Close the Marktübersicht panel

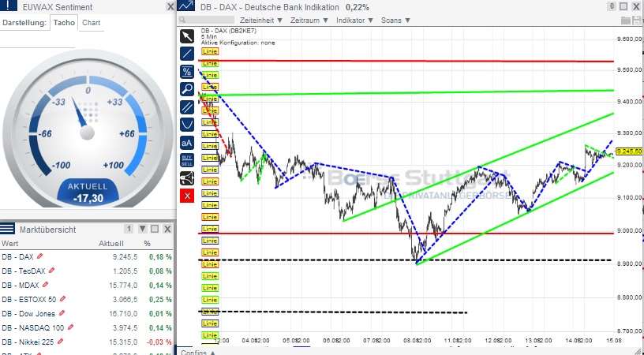[167, 229]
